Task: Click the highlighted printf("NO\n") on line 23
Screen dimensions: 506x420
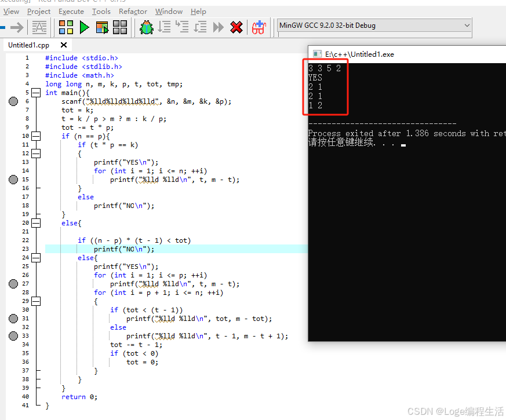Action: 124,249
